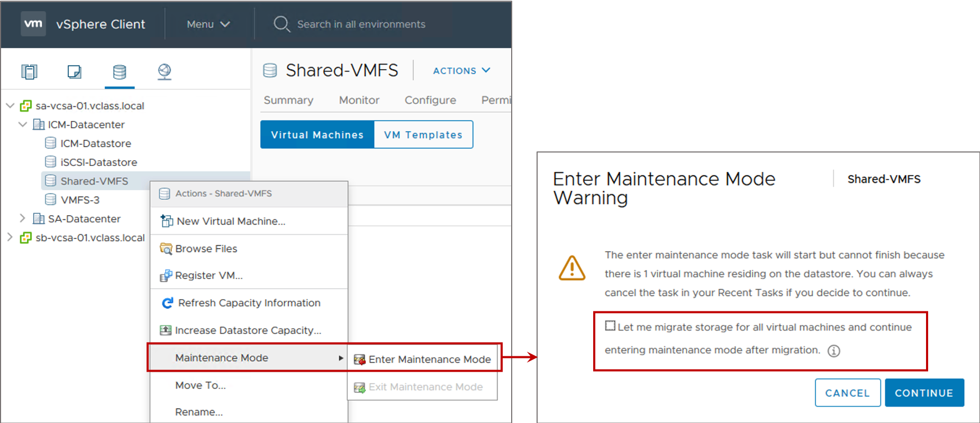Click the CONTINUE button

pos(924,393)
